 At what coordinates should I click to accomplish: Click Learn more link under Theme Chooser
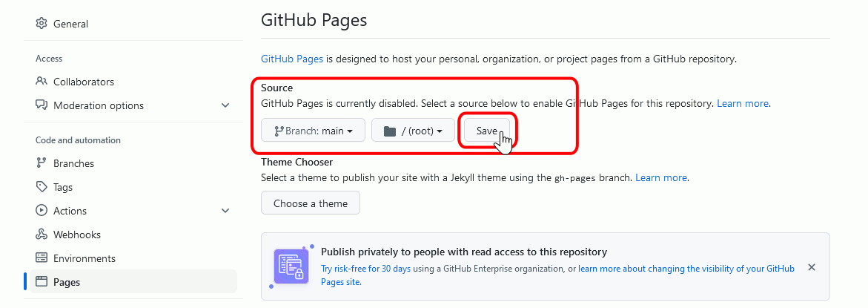pyautogui.click(x=661, y=178)
